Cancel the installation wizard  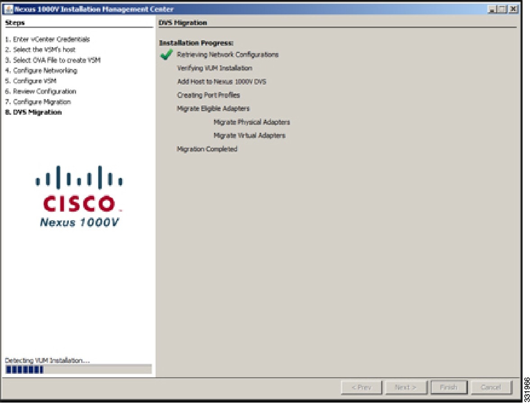491,387
